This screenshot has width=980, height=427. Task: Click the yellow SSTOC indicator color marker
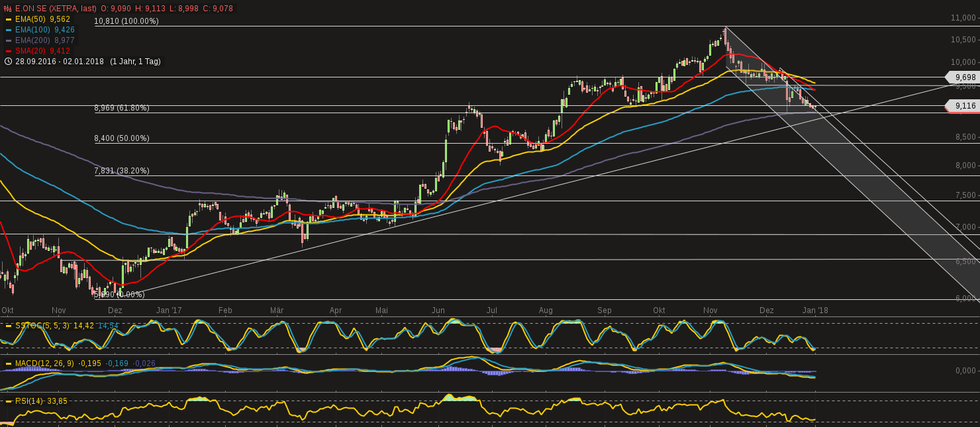tap(8, 326)
